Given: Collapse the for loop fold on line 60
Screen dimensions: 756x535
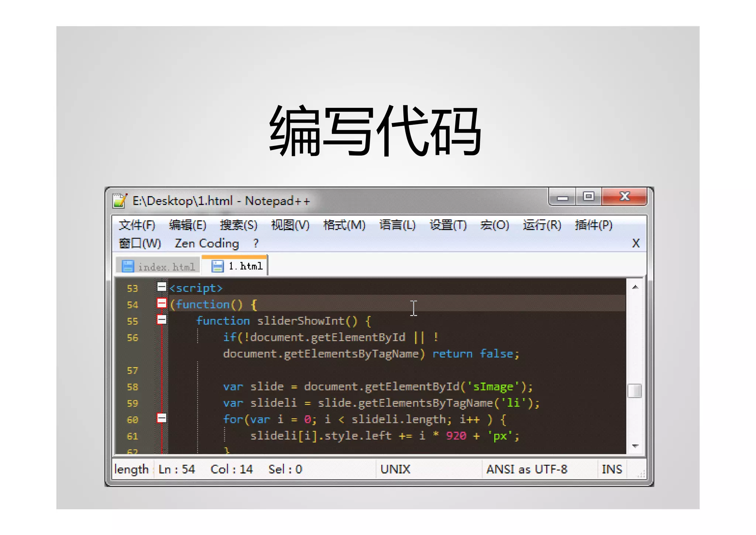Looking at the screenshot, I should click(162, 418).
